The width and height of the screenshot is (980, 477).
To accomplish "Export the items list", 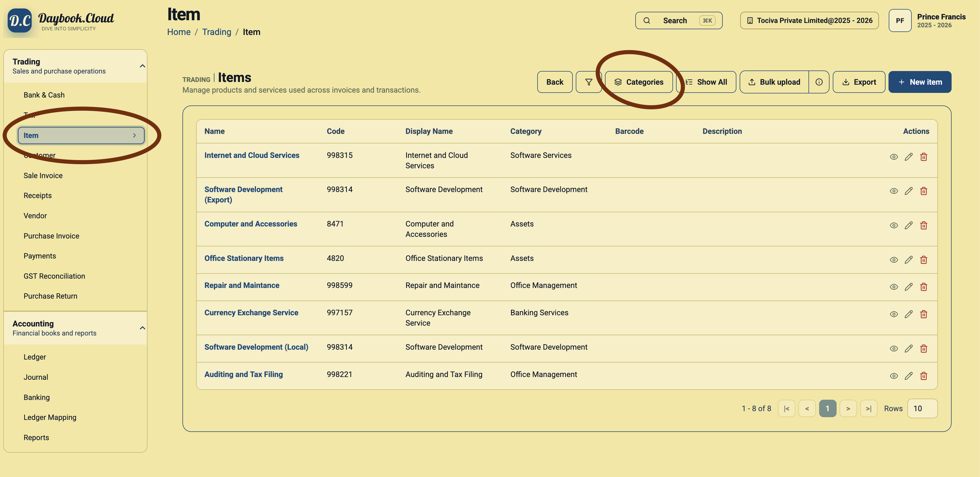I will 859,82.
